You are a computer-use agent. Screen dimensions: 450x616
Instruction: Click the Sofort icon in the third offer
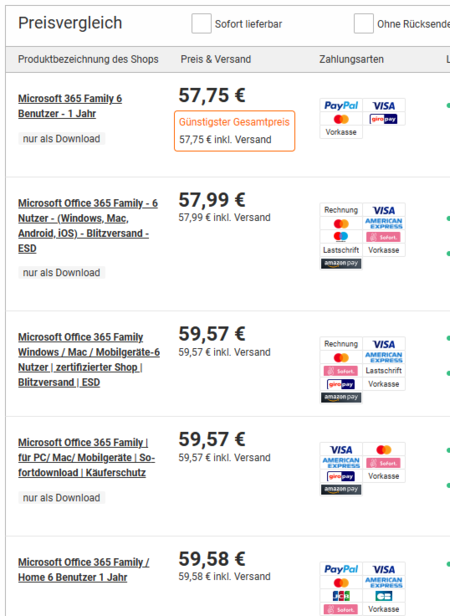tap(341, 371)
